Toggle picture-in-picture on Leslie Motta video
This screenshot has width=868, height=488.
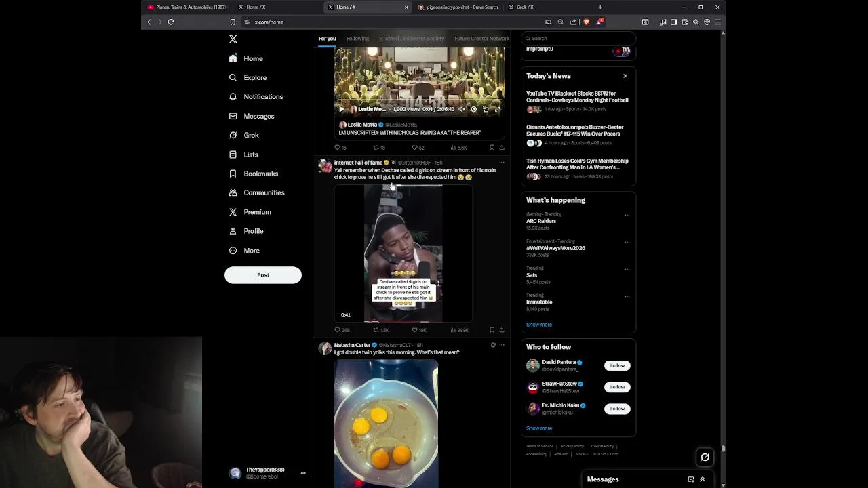click(x=486, y=109)
